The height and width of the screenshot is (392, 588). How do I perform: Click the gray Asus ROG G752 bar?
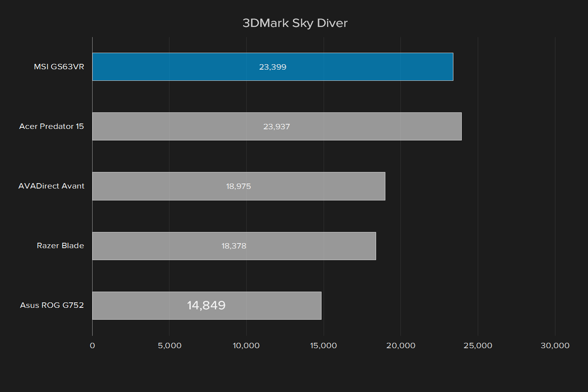[x=207, y=306]
